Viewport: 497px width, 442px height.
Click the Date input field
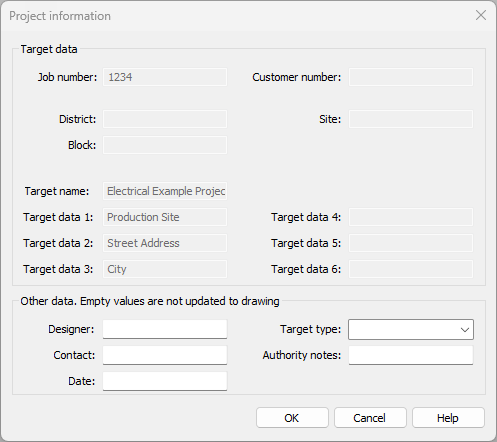click(x=165, y=381)
